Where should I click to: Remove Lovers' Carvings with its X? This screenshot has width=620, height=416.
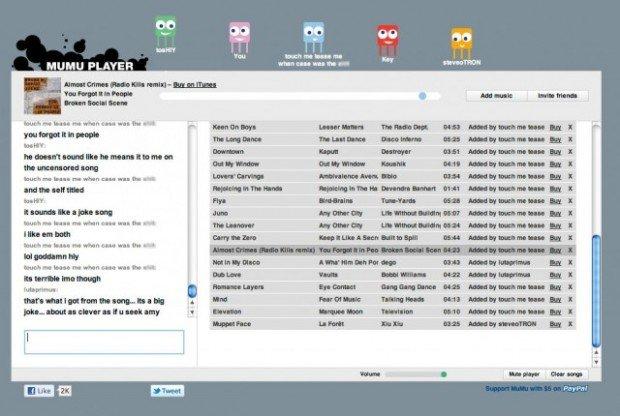(x=570, y=176)
